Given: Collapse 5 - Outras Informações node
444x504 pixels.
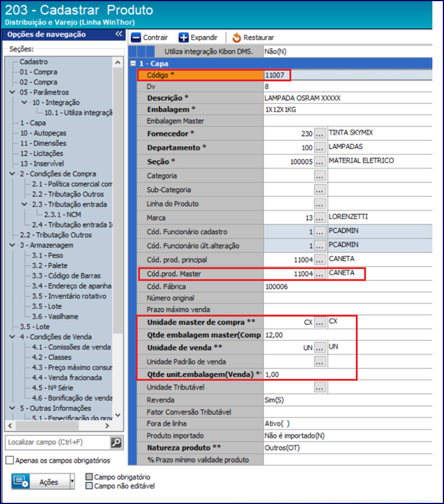Looking at the screenshot, I should tap(12, 408).
